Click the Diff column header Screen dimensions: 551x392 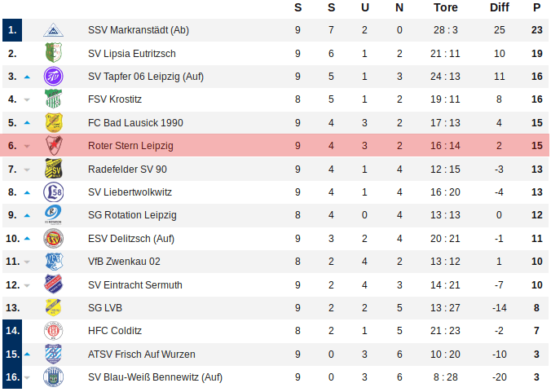pyautogui.click(x=500, y=7)
